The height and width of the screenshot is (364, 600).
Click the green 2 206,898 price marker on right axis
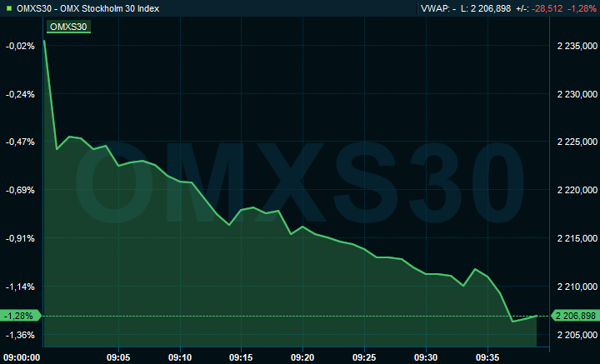pos(575,316)
